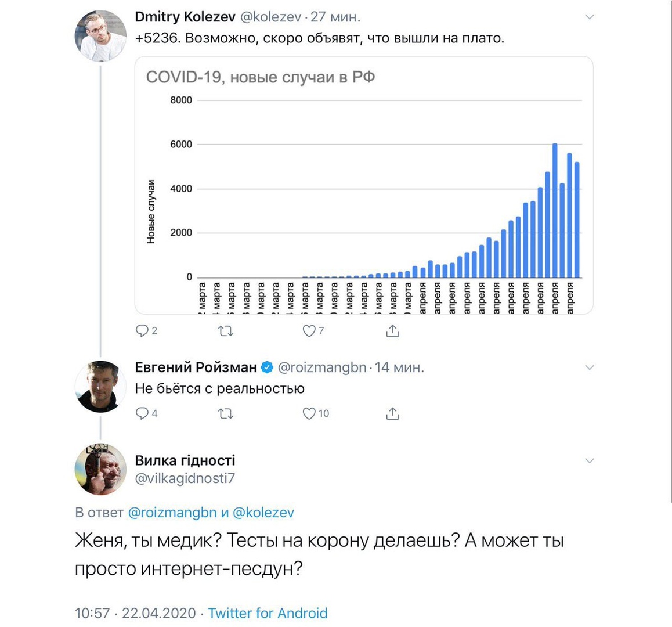The width and height of the screenshot is (672, 627).
Task: Click Вилка гідності's profile avatar
Action: [100, 469]
